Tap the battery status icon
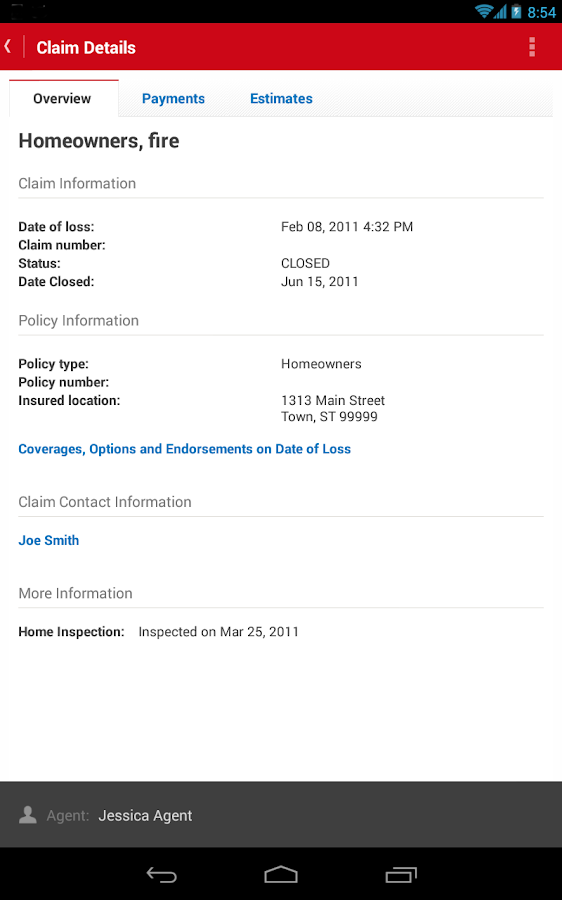The width and height of the screenshot is (562, 900). click(x=516, y=11)
